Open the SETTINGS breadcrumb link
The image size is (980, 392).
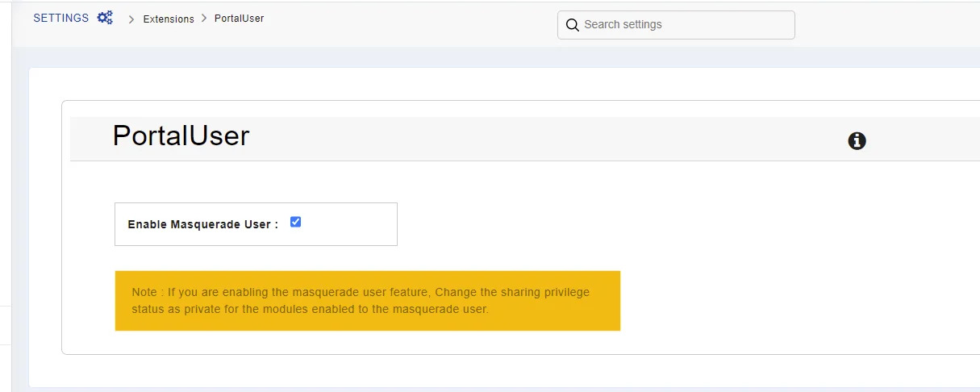[x=60, y=18]
